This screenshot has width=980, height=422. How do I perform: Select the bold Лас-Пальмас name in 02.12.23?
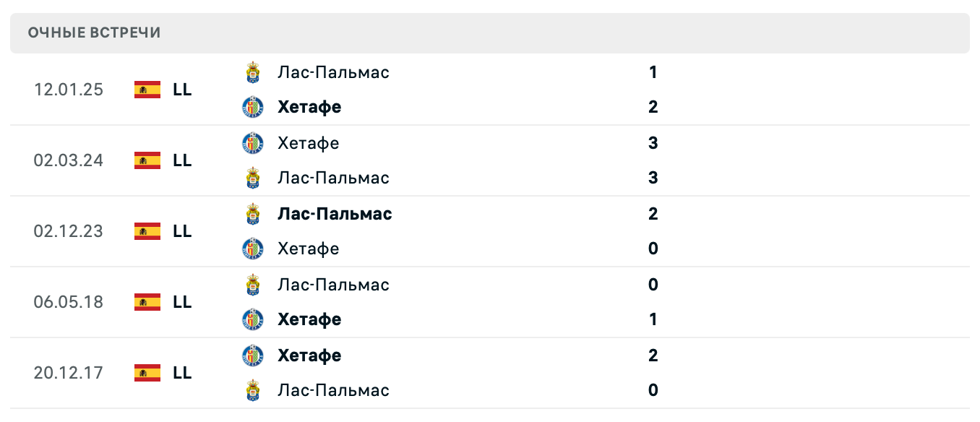[335, 214]
